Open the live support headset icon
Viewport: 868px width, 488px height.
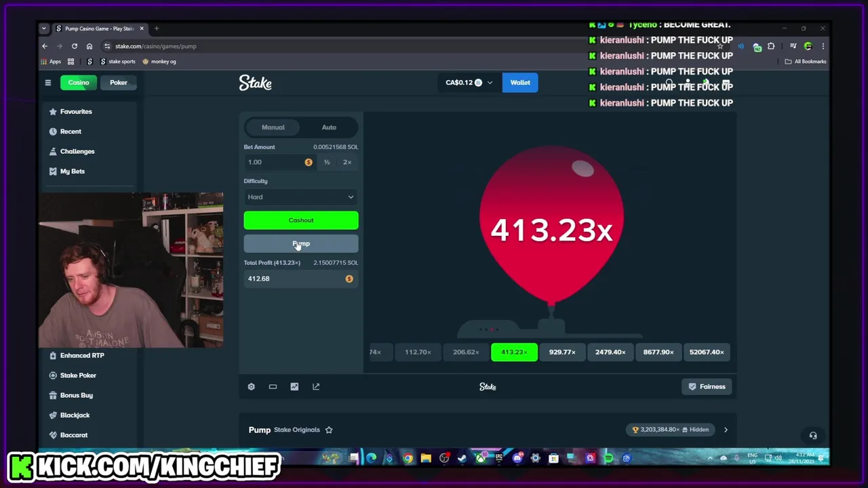pos(813,436)
